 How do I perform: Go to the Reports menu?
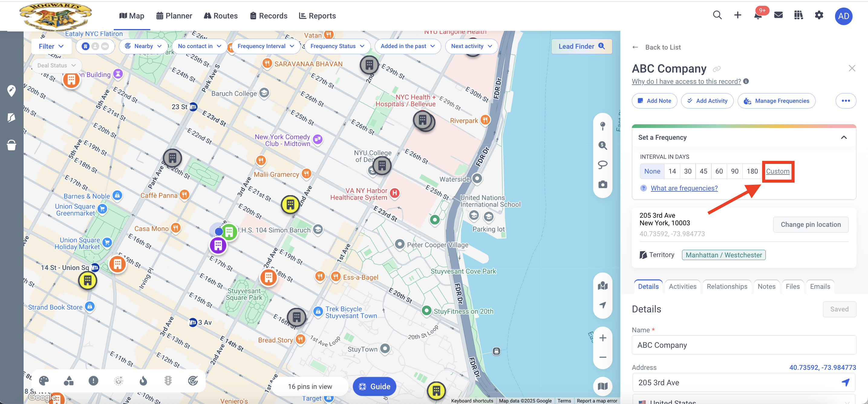pos(318,16)
